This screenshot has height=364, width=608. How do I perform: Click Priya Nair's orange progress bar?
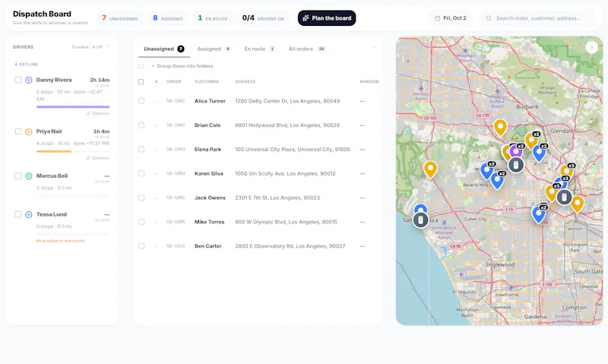coord(54,151)
